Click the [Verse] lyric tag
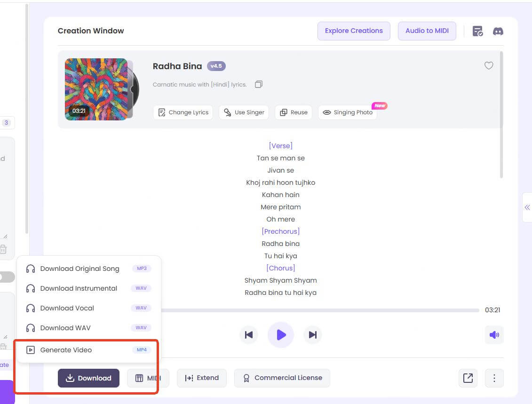The width and height of the screenshot is (532, 404). point(281,145)
